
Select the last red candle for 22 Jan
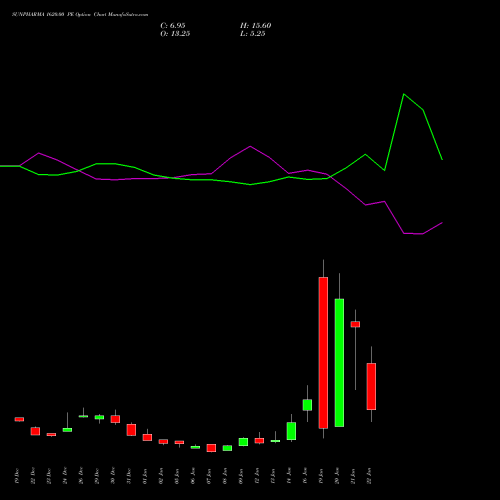pos(371,386)
